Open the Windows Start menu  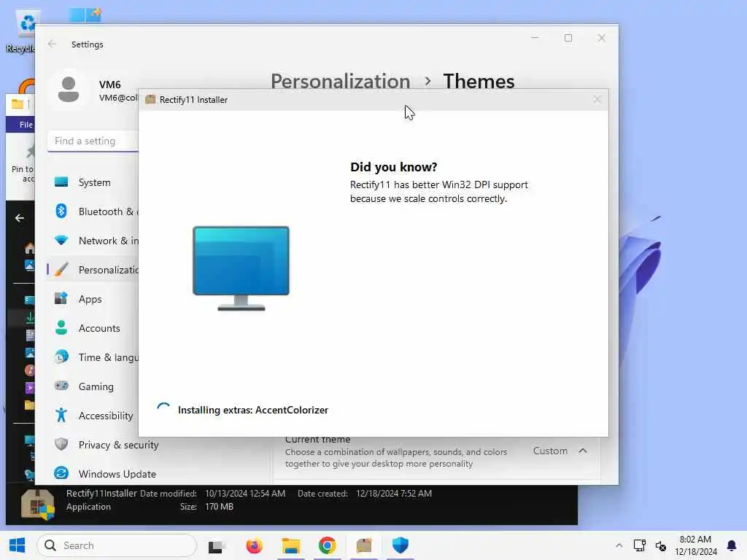18,545
